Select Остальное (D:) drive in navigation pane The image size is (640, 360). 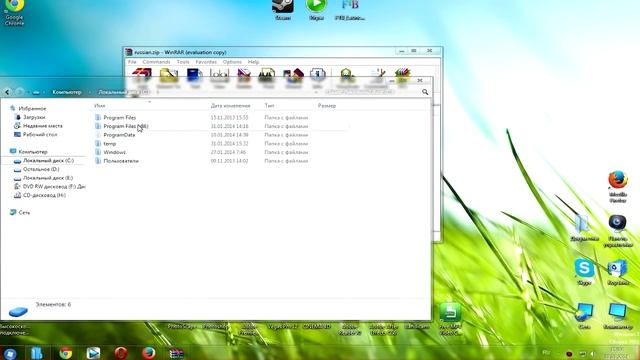coord(41,169)
